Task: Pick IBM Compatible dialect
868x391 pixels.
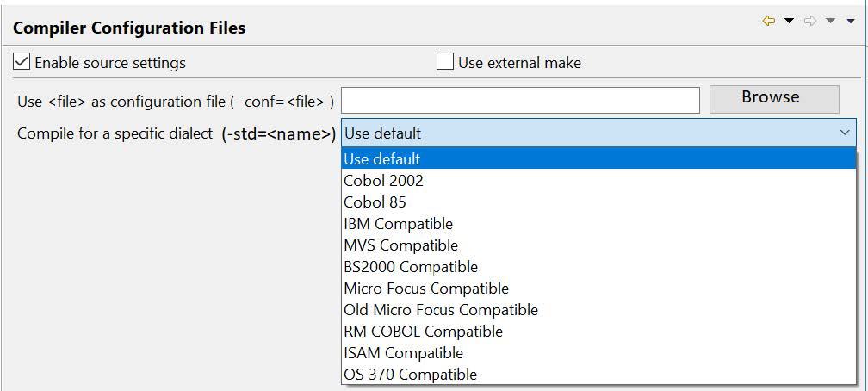Action: 598,224
